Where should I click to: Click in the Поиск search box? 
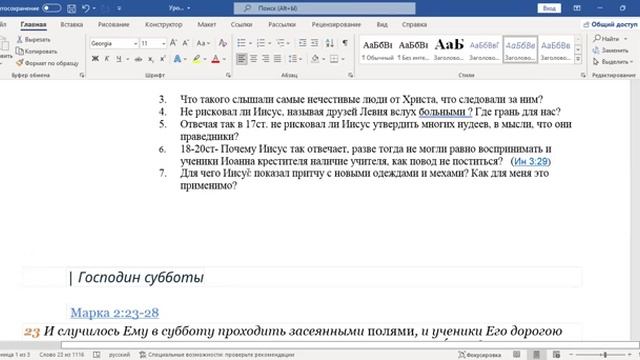(x=324, y=8)
